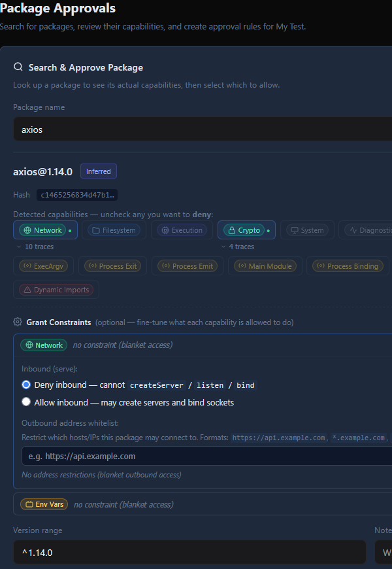Expand the 4 traces list under Crypto

[x=238, y=247]
